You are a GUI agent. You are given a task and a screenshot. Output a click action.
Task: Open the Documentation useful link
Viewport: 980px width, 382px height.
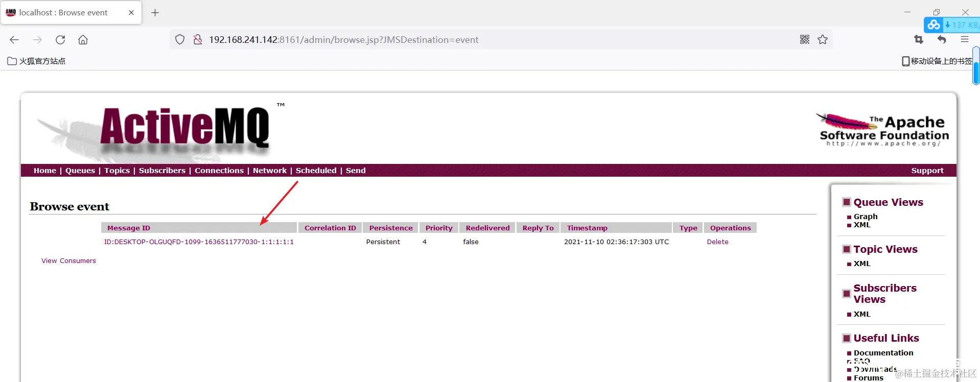[883, 353]
